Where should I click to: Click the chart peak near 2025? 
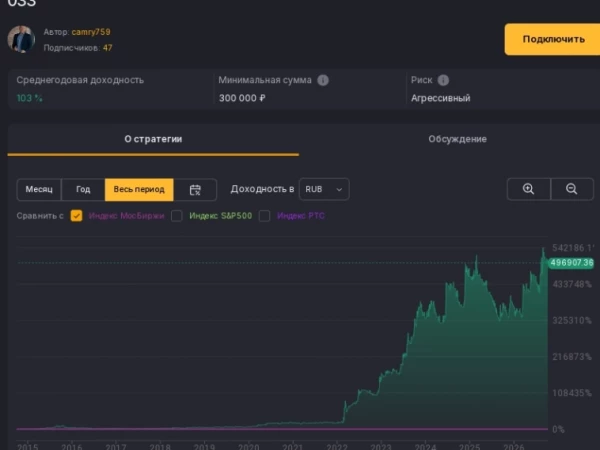476,256
